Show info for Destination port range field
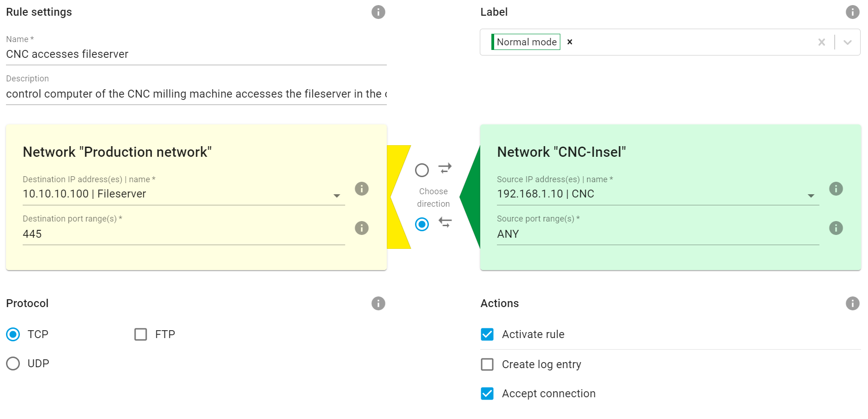The image size is (868, 419). click(x=361, y=228)
